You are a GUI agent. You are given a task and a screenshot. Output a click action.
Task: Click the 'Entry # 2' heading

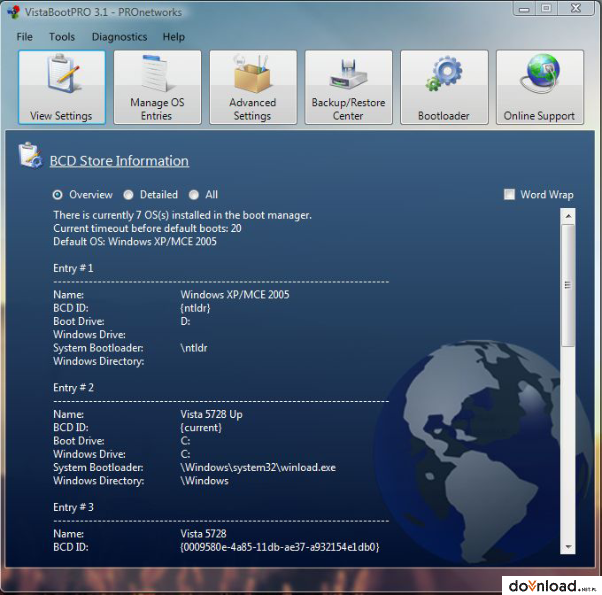(73, 388)
